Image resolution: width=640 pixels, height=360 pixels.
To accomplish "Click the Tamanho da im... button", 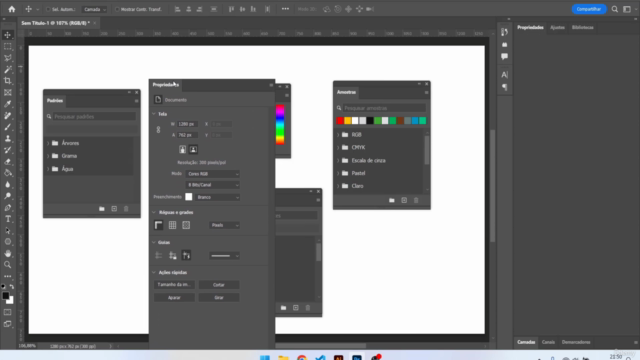I will tap(174, 284).
